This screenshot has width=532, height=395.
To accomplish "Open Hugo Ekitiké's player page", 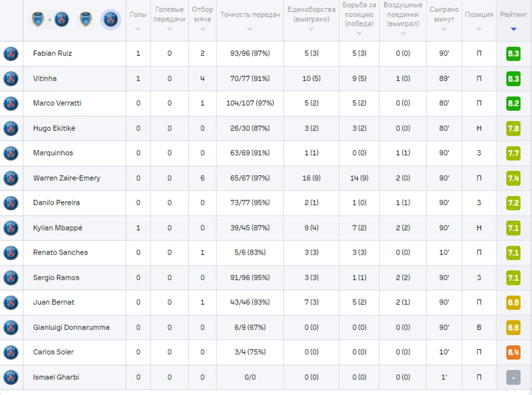I will click(x=54, y=128).
